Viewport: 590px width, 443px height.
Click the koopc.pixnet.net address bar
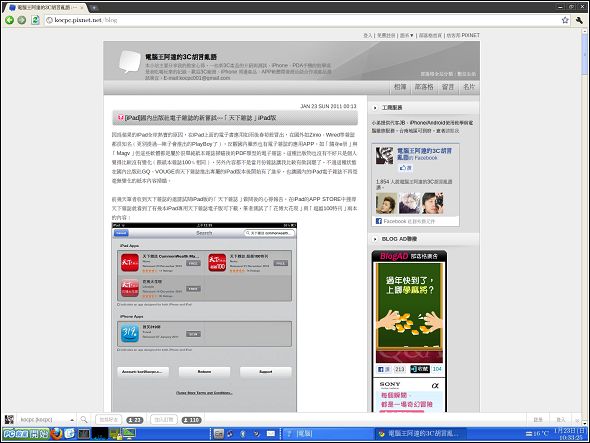(x=301, y=20)
